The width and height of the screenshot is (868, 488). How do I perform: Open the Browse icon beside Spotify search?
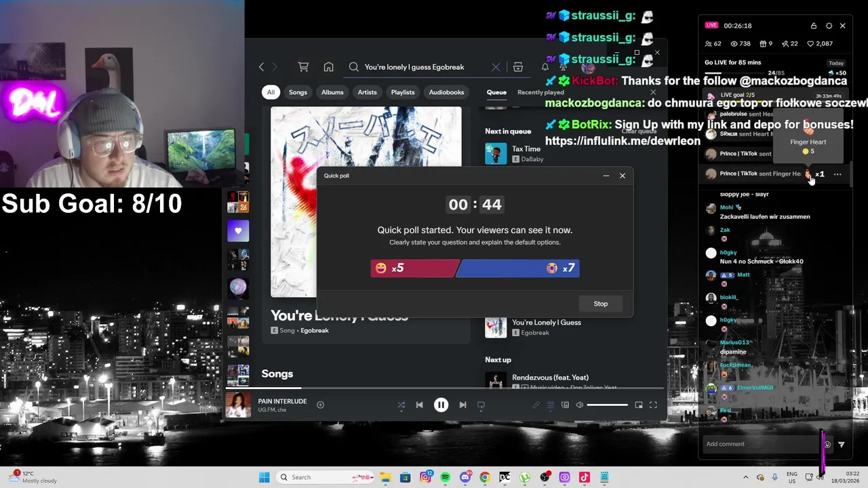pos(517,67)
